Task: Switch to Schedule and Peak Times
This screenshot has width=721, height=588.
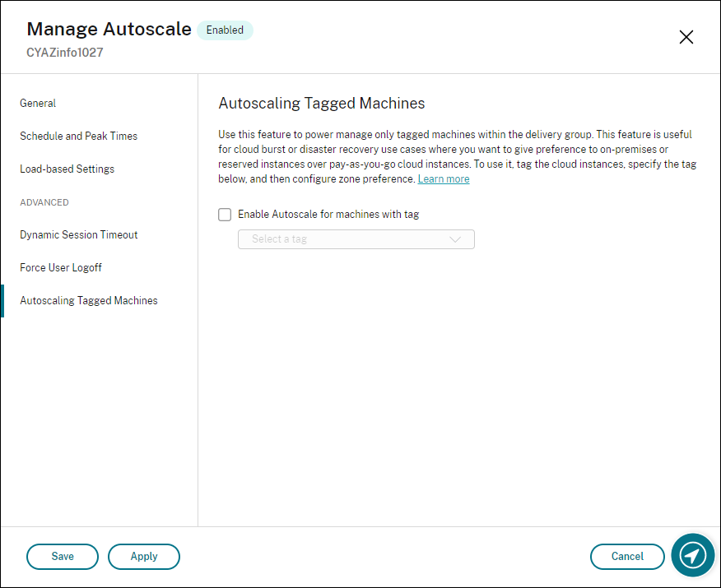Action: point(78,136)
